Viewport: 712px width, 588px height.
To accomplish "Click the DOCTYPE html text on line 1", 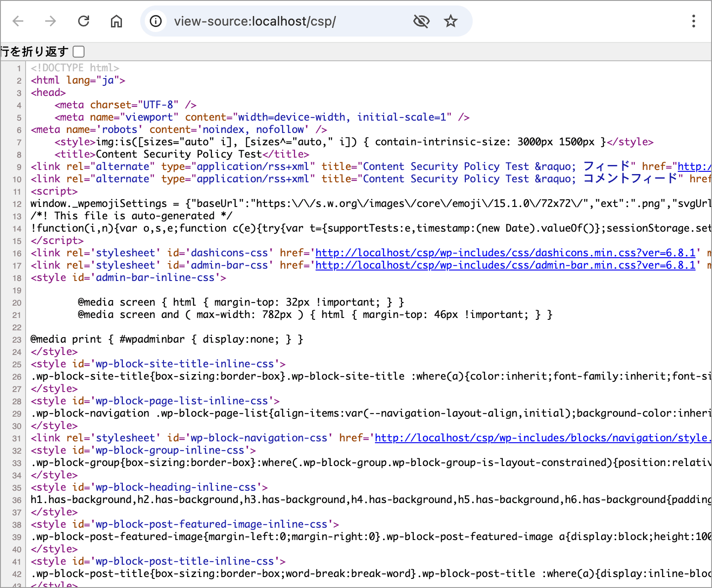I will pyautogui.click(x=75, y=68).
